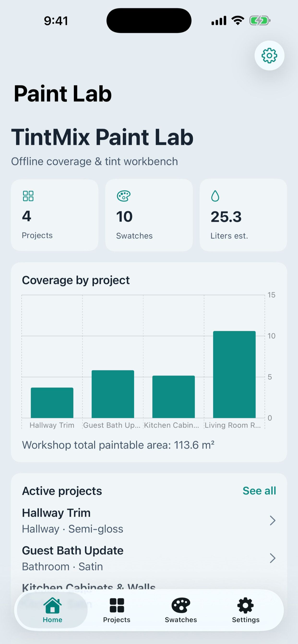Tap the 'TintMix Paint Lab' title
This screenshot has height=644, width=298.
(x=102, y=137)
